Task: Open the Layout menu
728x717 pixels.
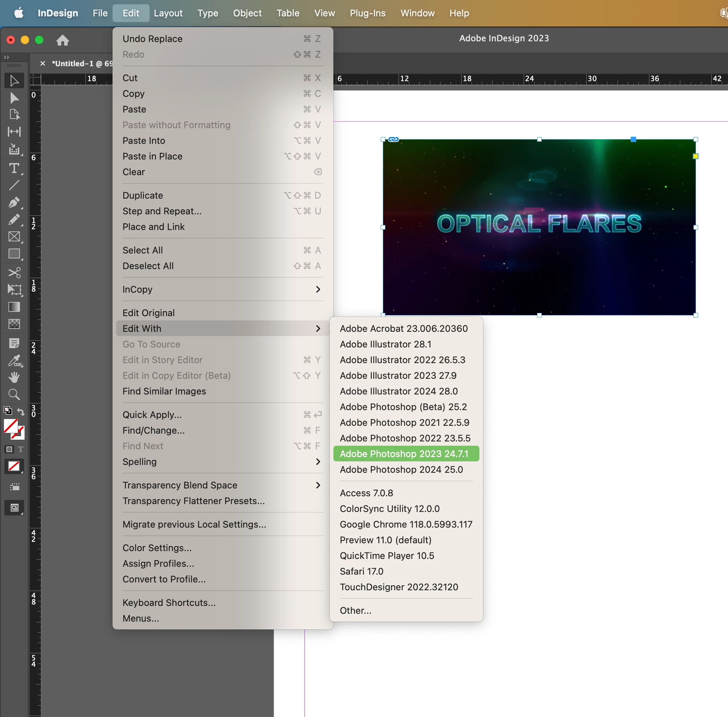Action: [x=168, y=13]
